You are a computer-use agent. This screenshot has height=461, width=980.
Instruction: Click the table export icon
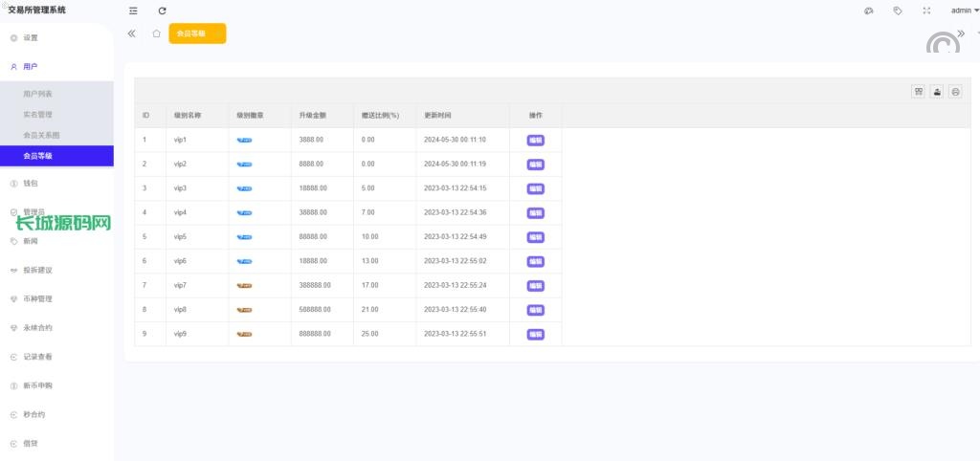click(937, 92)
